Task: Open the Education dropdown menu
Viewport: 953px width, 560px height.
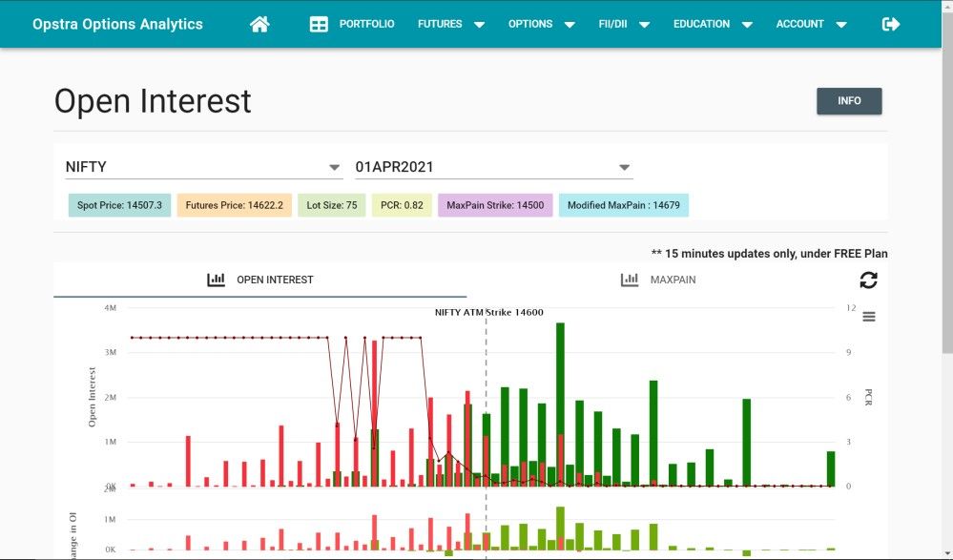Action: coord(712,24)
